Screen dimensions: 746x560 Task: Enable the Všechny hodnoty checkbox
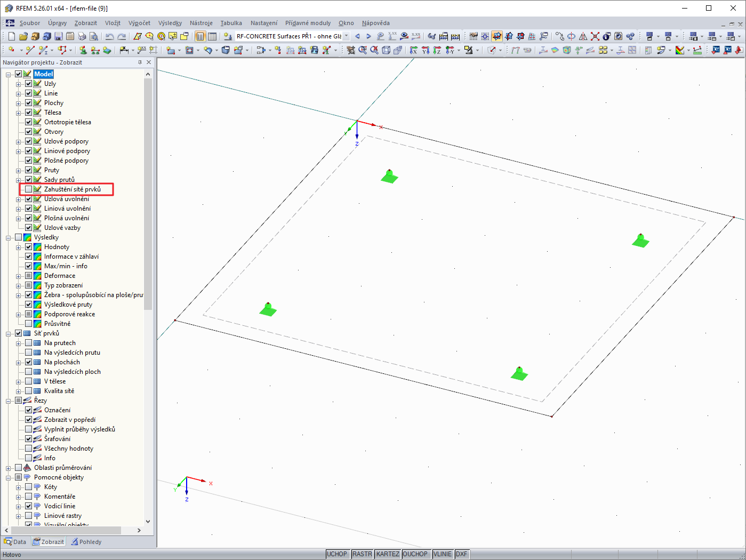pyautogui.click(x=29, y=449)
